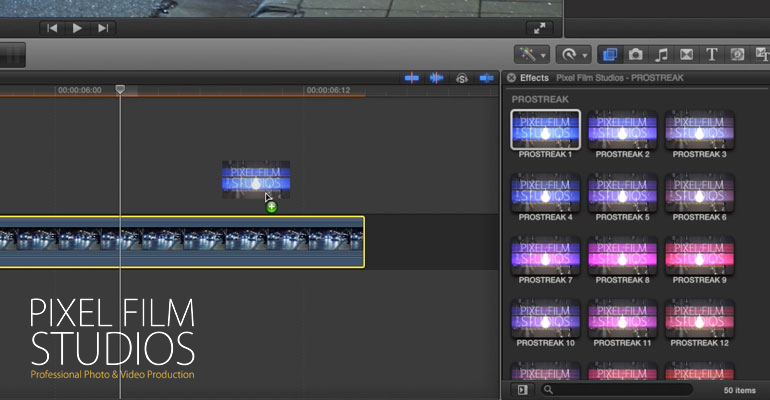The image size is (770, 400).
Task: Open the Music and Sound browser
Action: tap(661, 54)
